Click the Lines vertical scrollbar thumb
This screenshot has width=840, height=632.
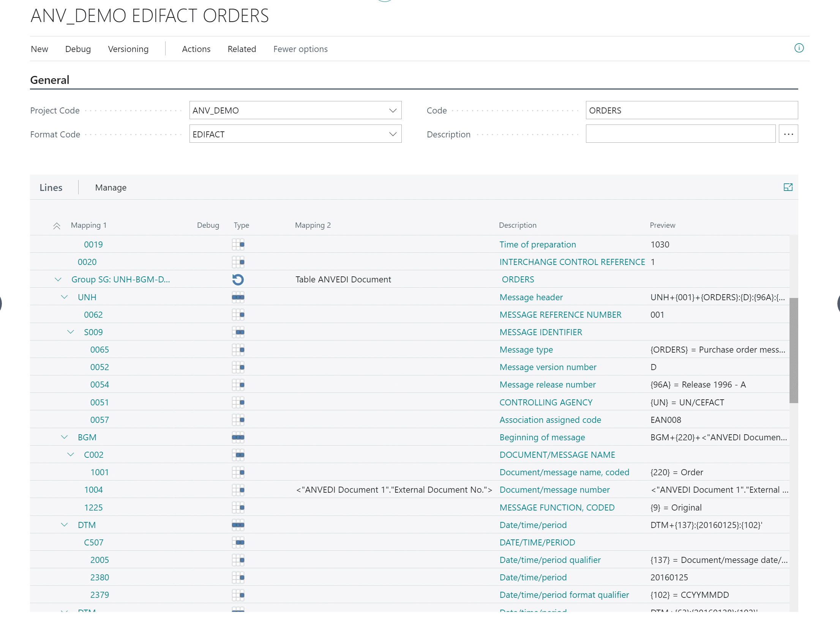[793, 350]
